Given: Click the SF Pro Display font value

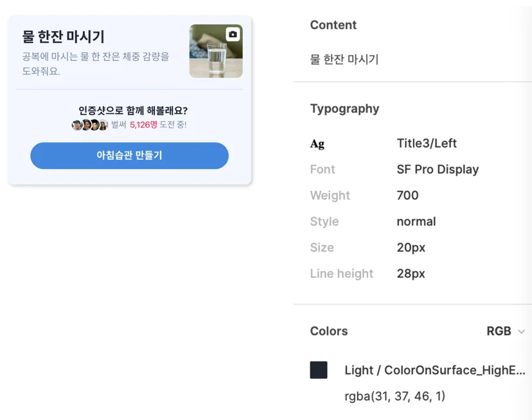Looking at the screenshot, I should point(438,169).
